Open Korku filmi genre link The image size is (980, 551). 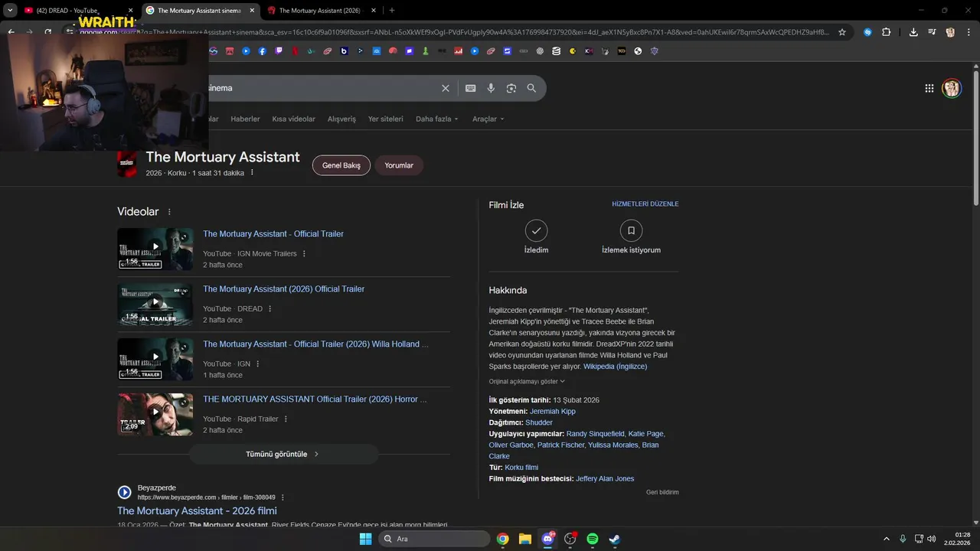521,468
